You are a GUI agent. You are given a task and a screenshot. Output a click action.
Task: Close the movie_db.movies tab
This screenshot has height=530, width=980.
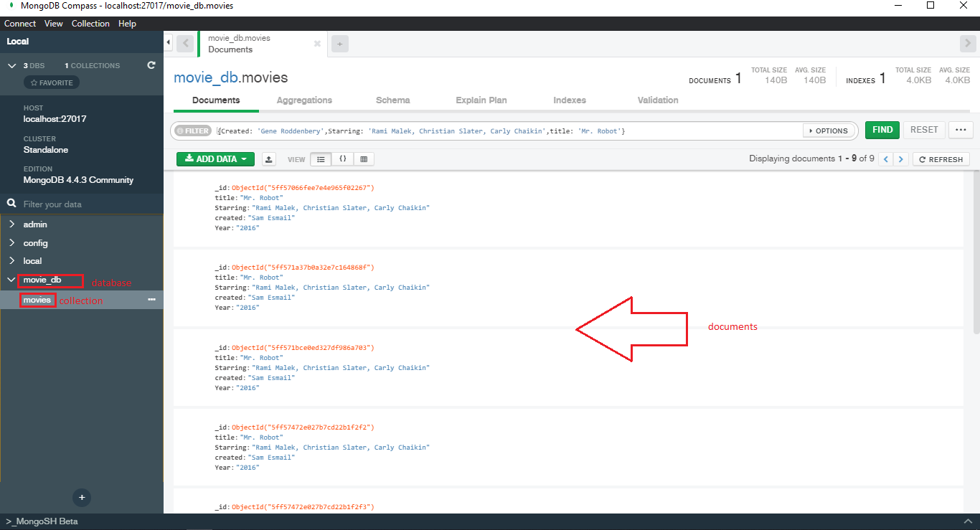(x=317, y=44)
